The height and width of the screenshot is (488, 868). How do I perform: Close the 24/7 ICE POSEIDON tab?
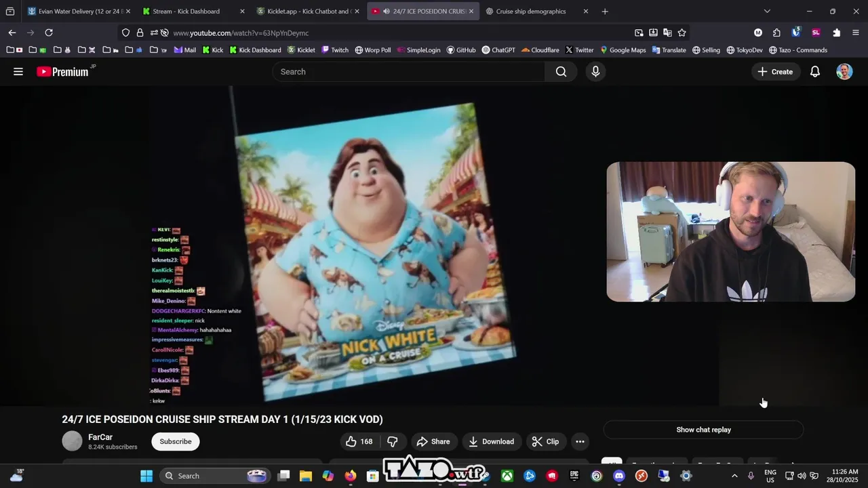point(471,12)
